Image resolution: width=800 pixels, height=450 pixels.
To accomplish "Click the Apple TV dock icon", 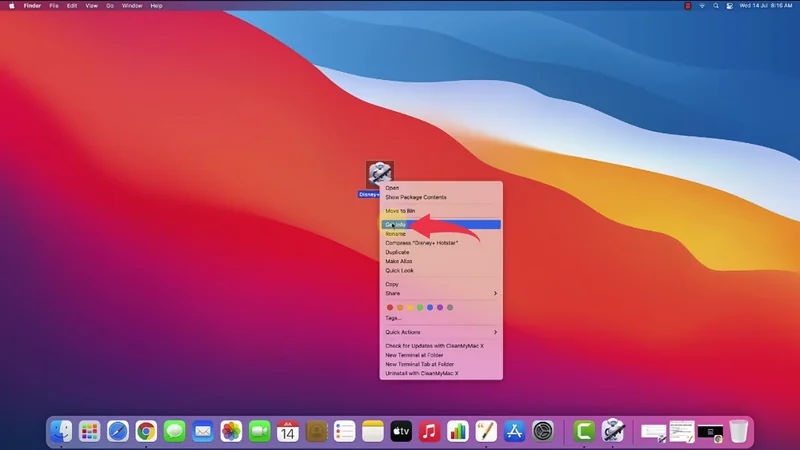I will 401,432.
